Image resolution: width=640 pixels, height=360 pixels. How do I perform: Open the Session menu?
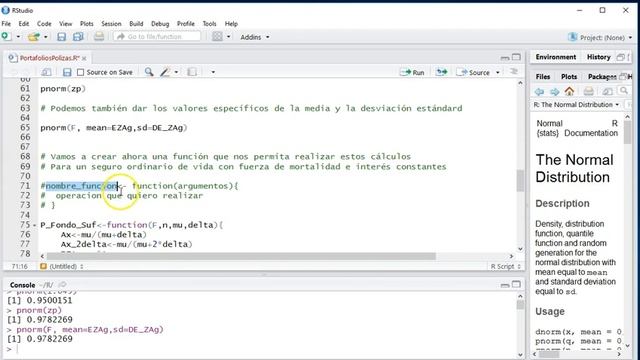pos(111,24)
